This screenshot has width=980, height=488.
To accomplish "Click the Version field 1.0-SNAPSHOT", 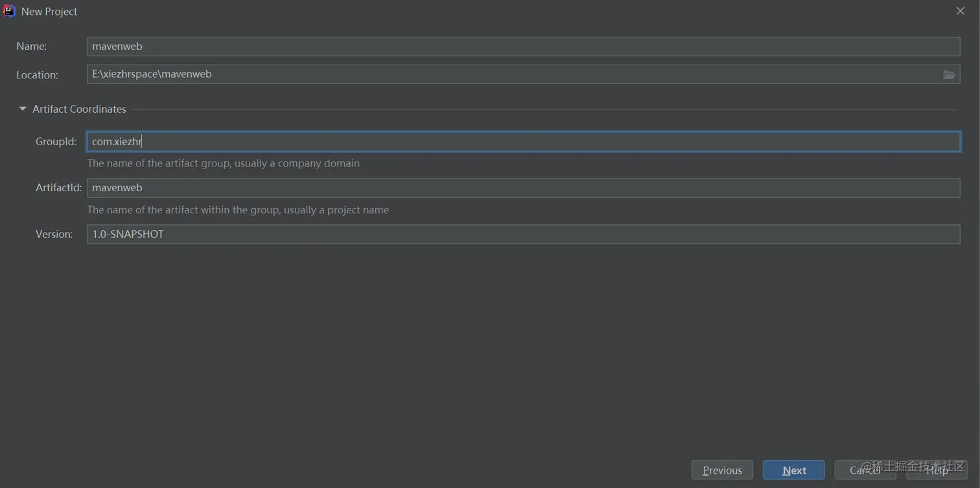I will (x=523, y=234).
